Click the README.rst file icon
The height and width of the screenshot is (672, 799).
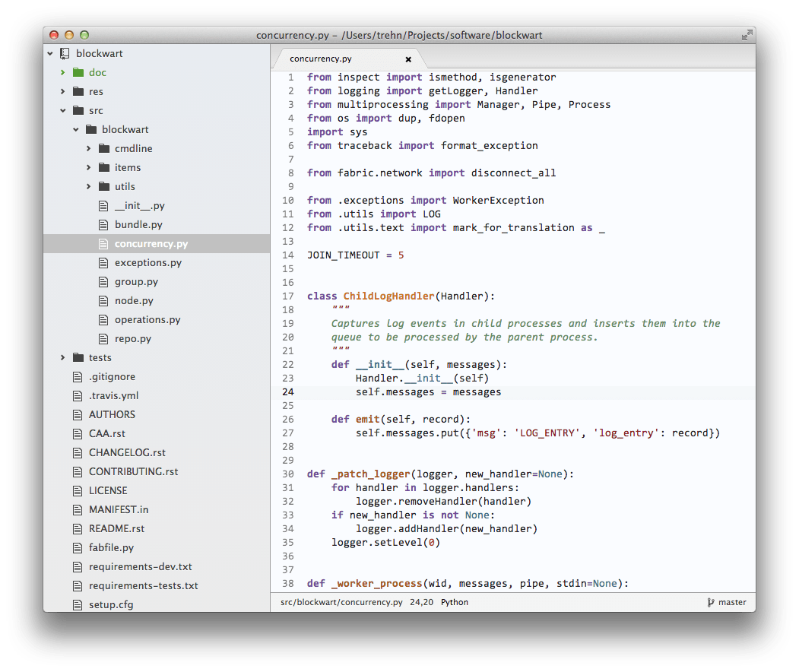[x=78, y=529]
